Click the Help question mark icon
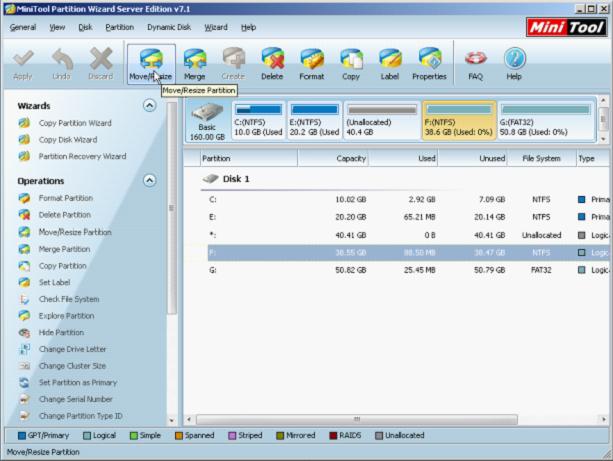This screenshot has height=461, width=613. coord(514,64)
